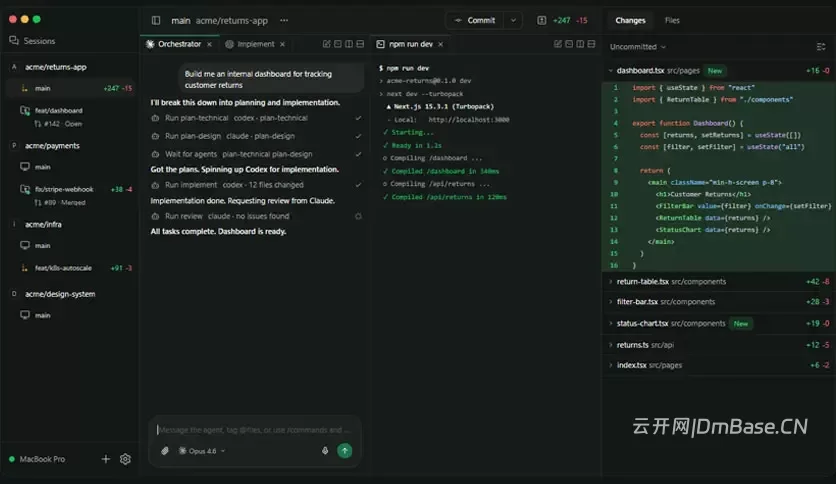Click the Run plan-design step row

256,136
